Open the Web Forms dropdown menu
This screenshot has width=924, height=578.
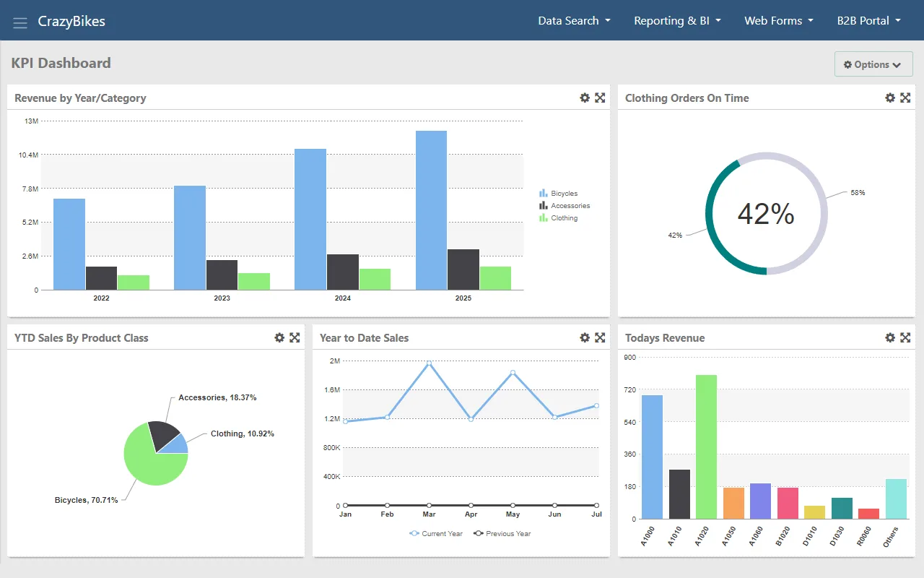click(x=779, y=20)
